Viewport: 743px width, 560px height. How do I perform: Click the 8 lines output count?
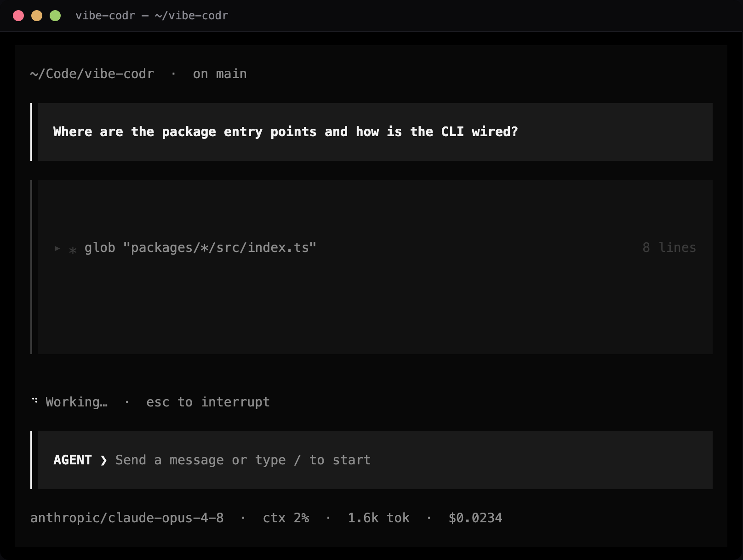pyautogui.click(x=669, y=248)
